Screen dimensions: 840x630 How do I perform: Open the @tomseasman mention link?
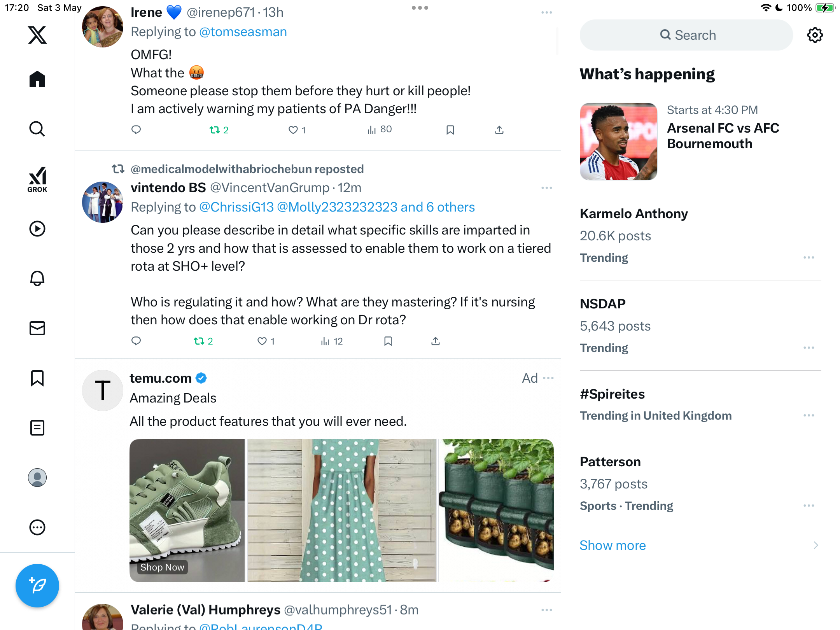(x=243, y=32)
